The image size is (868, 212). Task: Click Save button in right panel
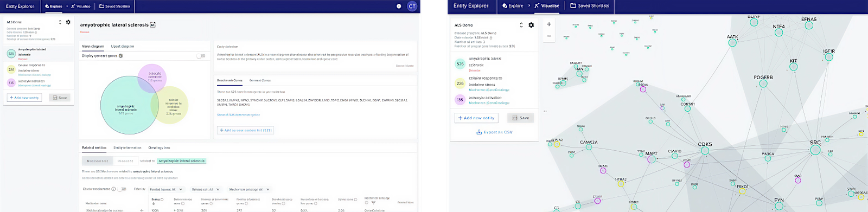coord(521,118)
